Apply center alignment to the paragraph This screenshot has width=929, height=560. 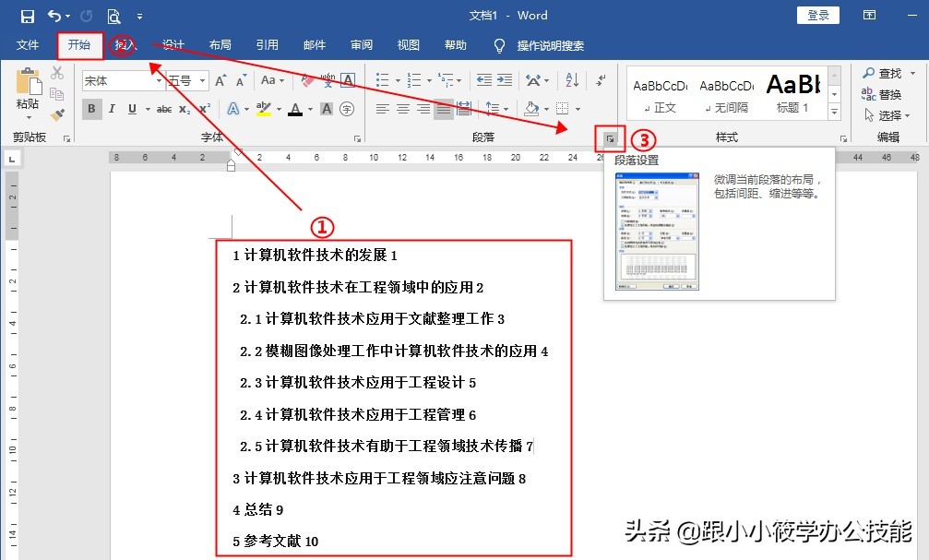pos(401,109)
